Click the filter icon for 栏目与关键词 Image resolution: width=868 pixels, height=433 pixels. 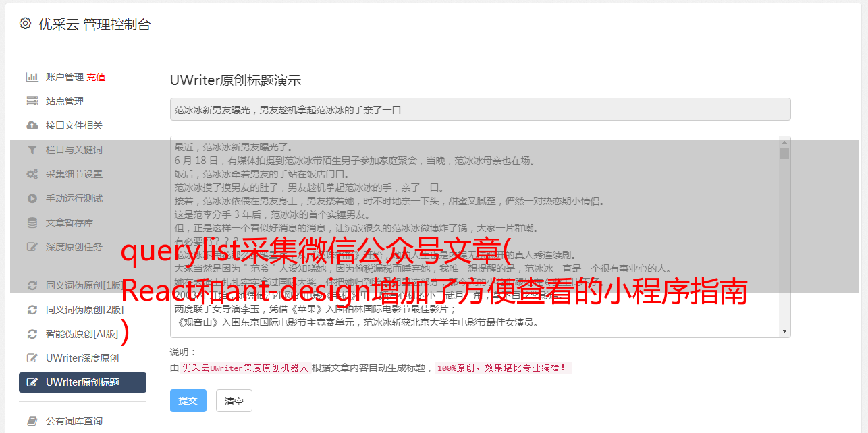32,150
